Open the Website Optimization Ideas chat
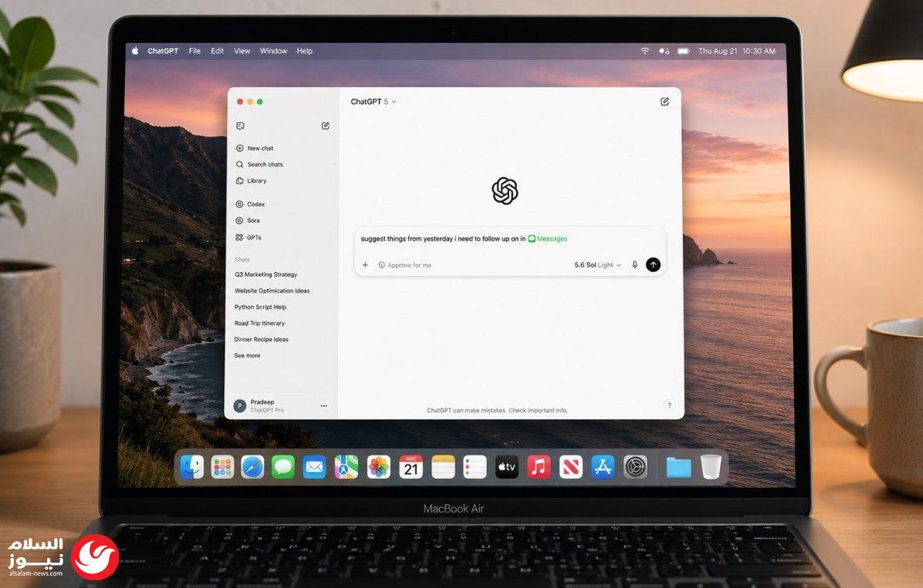 [x=272, y=291]
